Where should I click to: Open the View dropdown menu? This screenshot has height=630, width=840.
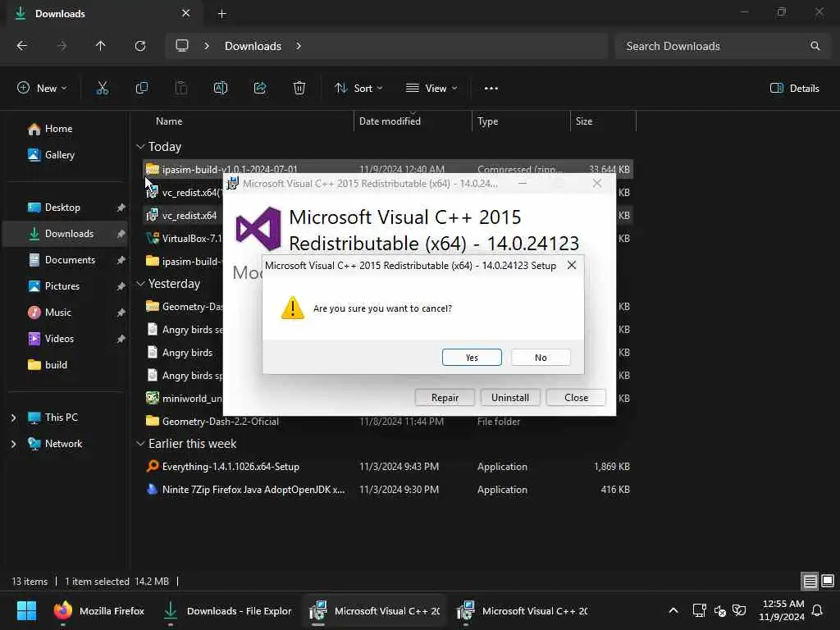click(431, 89)
